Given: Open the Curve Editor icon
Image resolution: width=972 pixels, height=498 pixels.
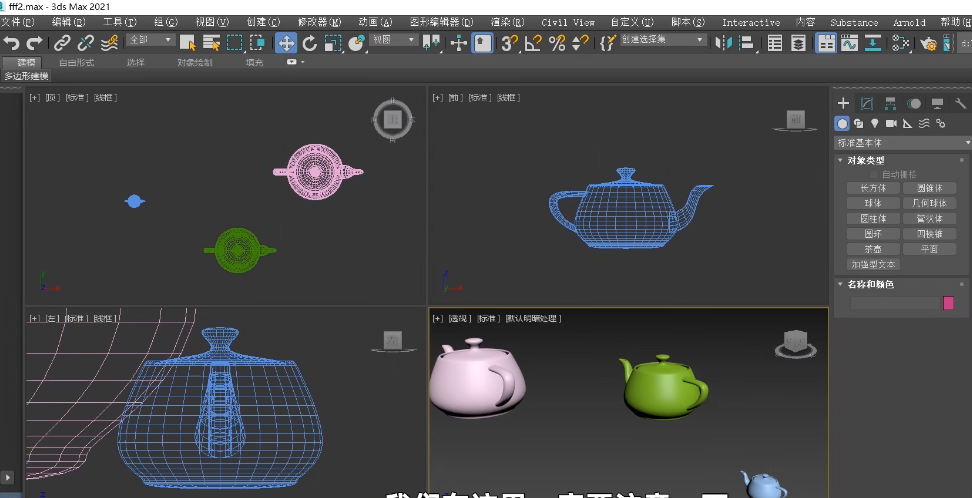Looking at the screenshot, I should [x=850, y=42].
